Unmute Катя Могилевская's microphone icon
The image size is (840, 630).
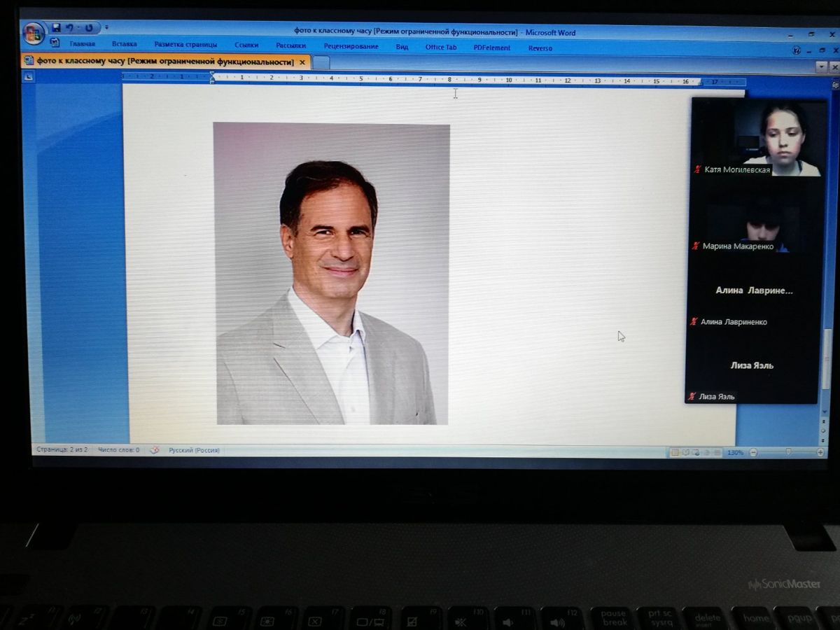[x=696, y=169]
